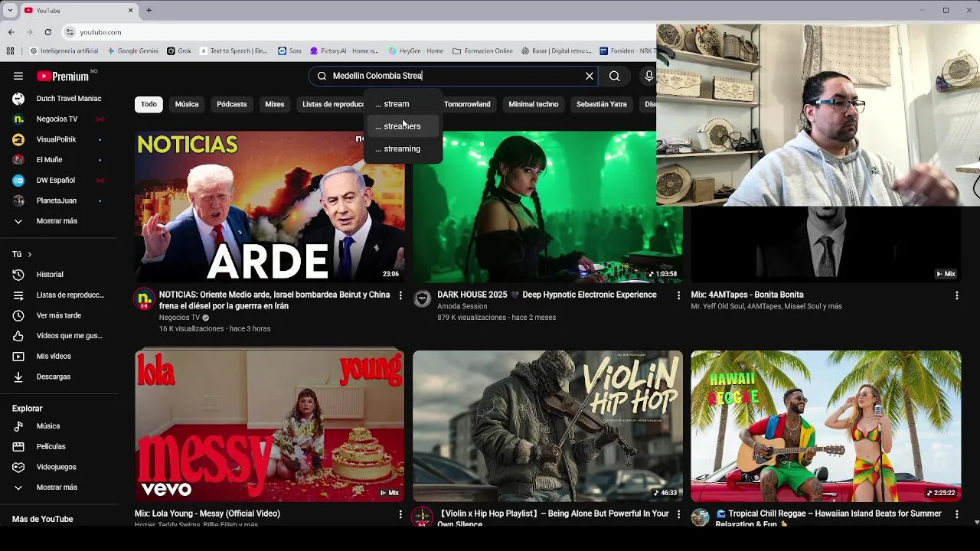Click the YouTube Premium logo
980x551 pixels.
click(63, 76)
